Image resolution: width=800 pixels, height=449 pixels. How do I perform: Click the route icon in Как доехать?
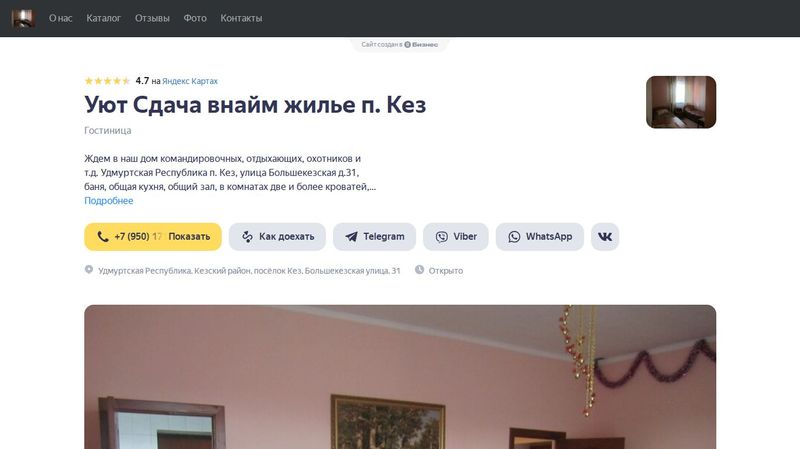pos(247,237)
